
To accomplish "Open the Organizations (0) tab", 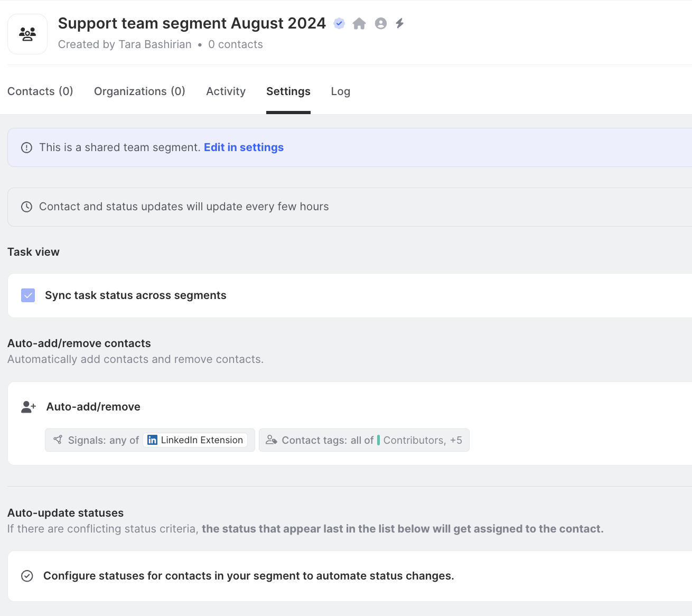I will pos(139,91).
